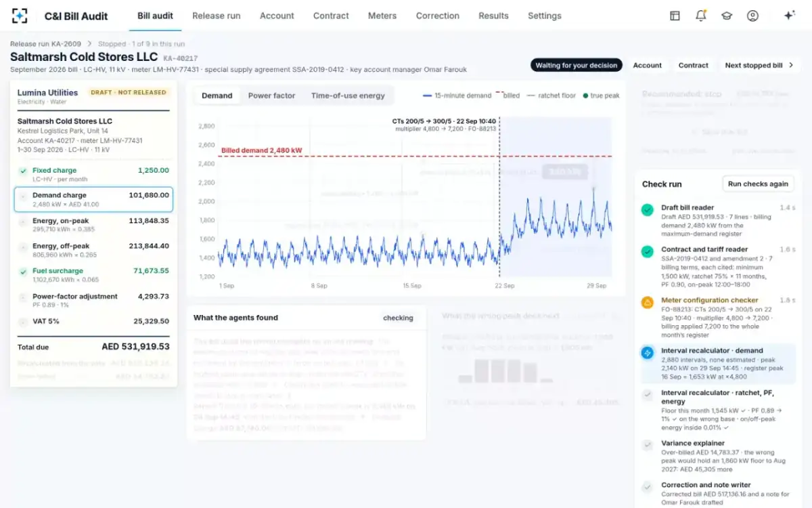
Task: Select the Demand charge bill line
Action: pos(93,199)
